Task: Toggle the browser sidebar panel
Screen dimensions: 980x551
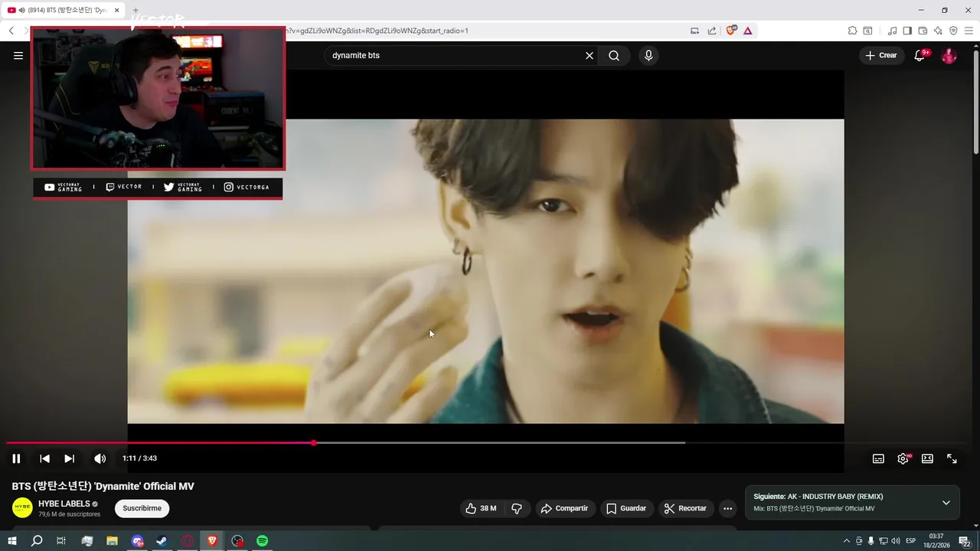Action: pyautogui.click(x=907, y=31)
